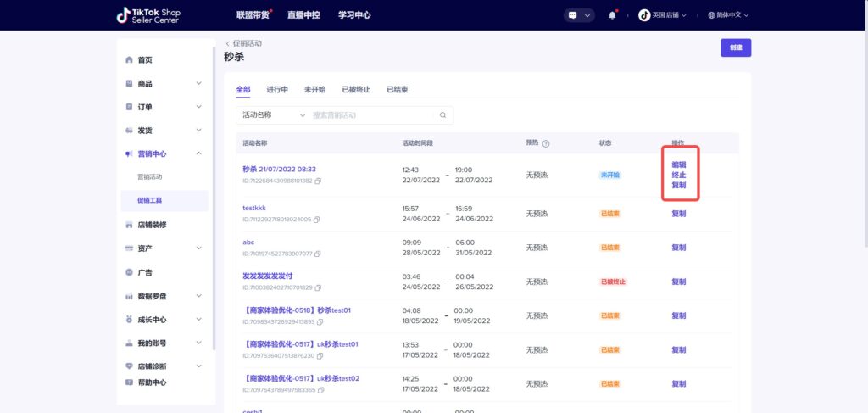The height and width of the screenshot is (413, 868).
Task: Expand the 成长中心 sidebar menu
Action: (198, 319)
